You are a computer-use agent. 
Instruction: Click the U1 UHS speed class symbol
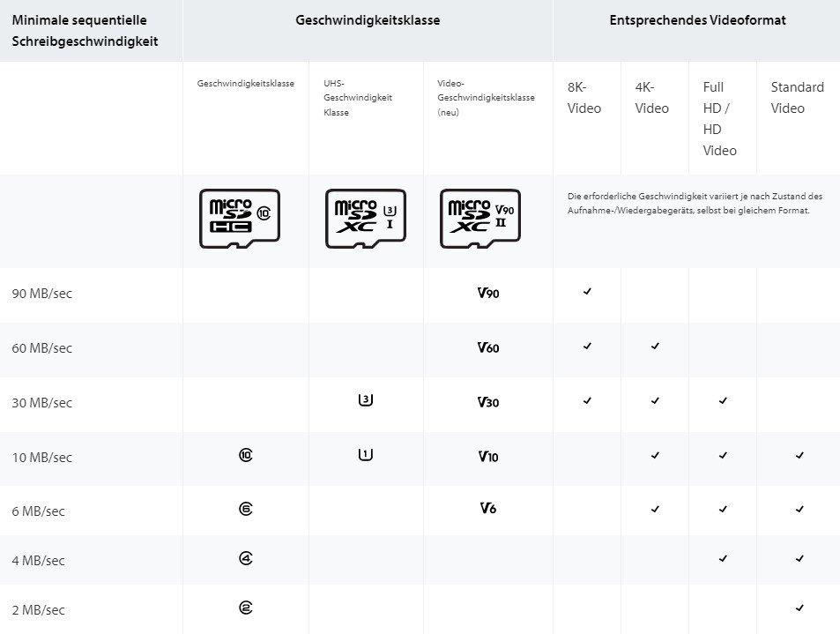point(366,455)
